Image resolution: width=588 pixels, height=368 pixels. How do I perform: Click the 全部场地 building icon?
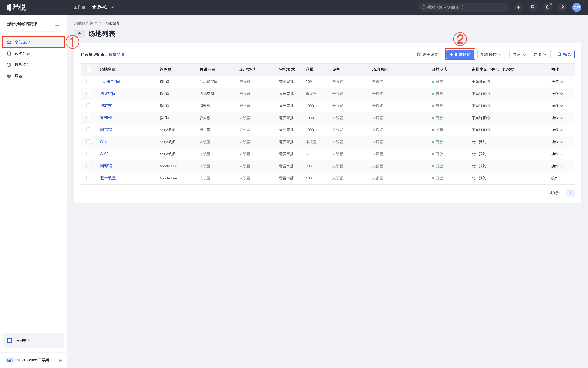9,42
